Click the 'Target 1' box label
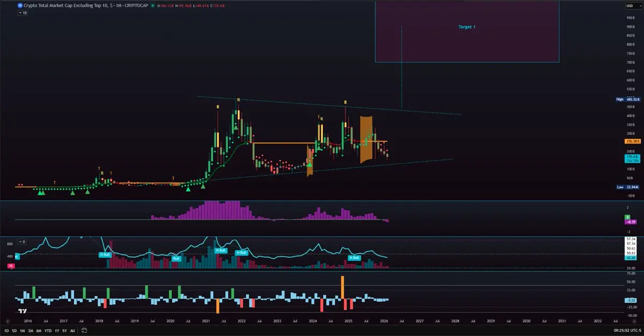Viewport: 644px width, 336px height. pos(466,27)
